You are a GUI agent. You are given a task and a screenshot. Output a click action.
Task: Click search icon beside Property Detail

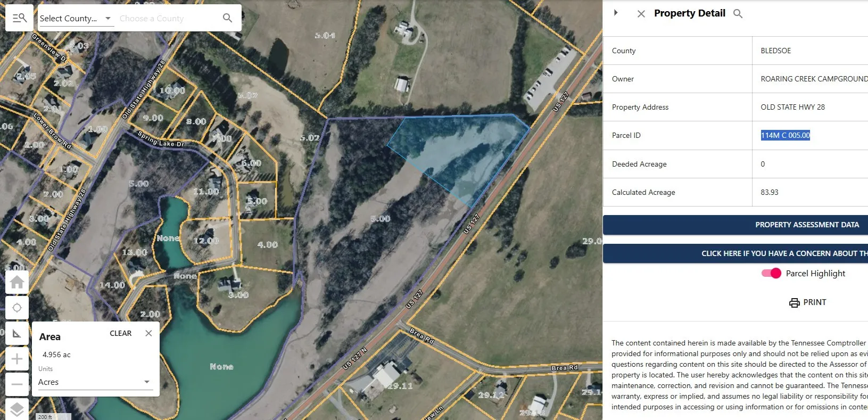click(x=738, y=13)
